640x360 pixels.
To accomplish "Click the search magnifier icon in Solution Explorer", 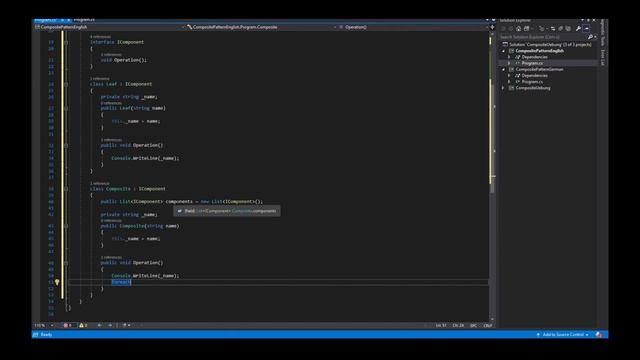I will (x=590, y=37).
